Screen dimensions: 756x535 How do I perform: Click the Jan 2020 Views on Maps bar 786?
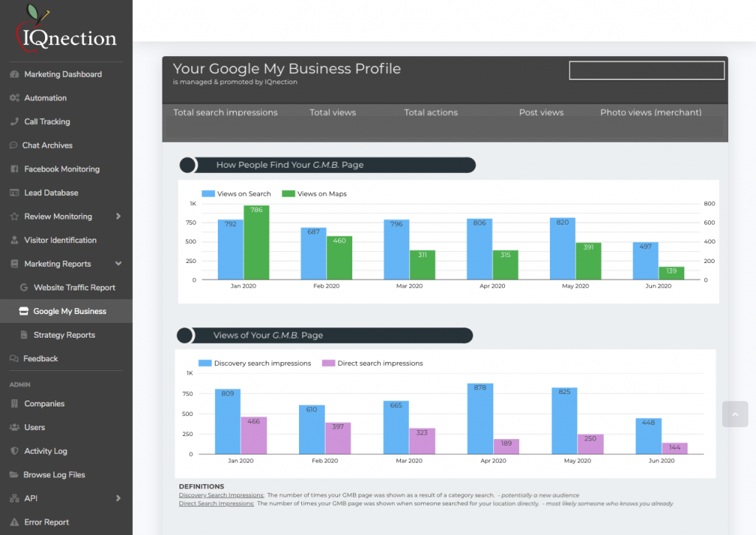(256, 242)
